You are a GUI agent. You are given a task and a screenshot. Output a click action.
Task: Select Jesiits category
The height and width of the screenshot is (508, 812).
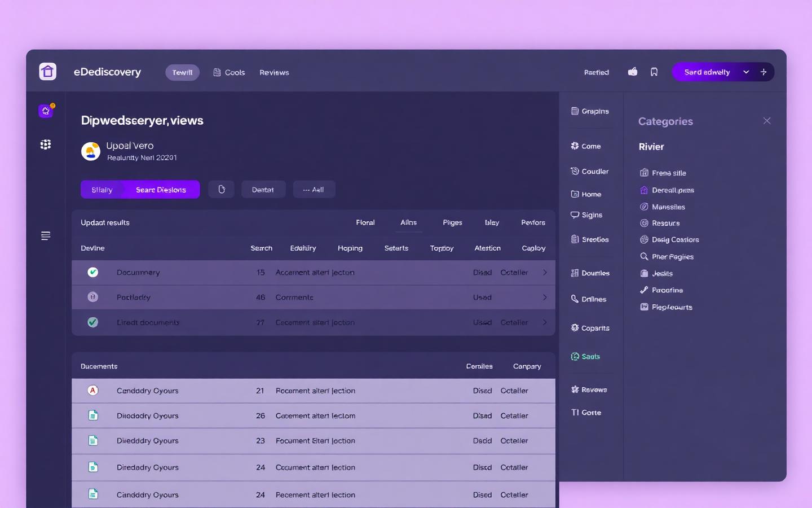click(x=656, y=274)
